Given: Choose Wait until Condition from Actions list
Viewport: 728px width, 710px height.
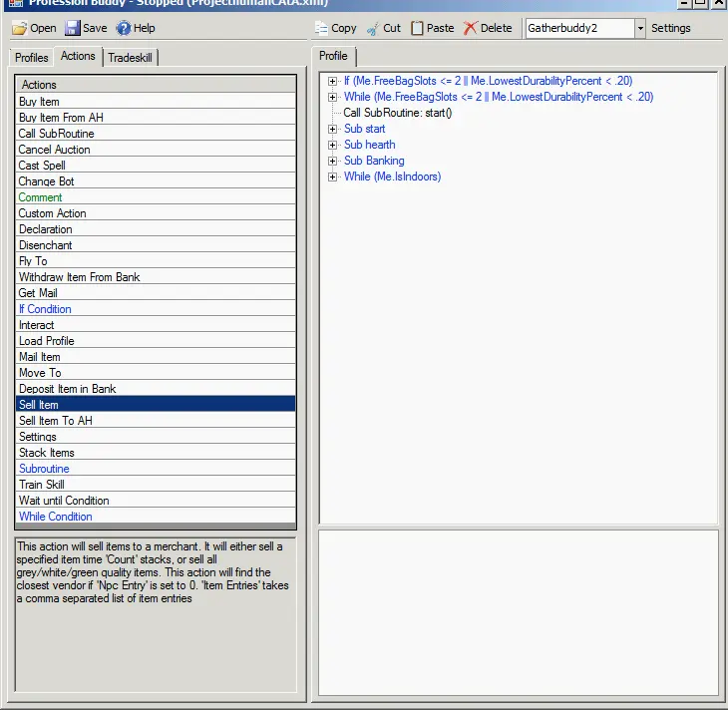Looking at the screenshot, I should [x=64, y=501].
